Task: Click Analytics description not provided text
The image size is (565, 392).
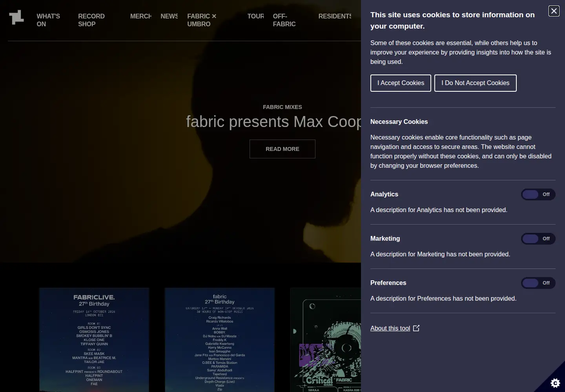Action: coord(439,210)
